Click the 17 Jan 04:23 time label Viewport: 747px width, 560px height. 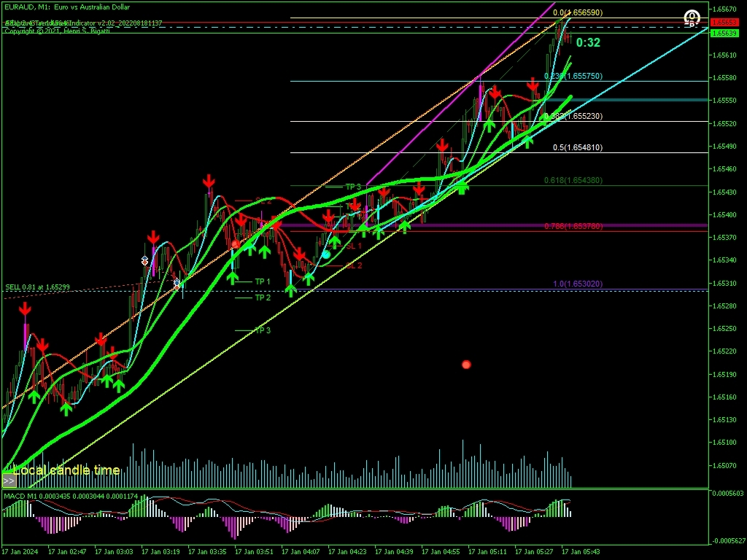pyautogui.click(x=347, y=552)
